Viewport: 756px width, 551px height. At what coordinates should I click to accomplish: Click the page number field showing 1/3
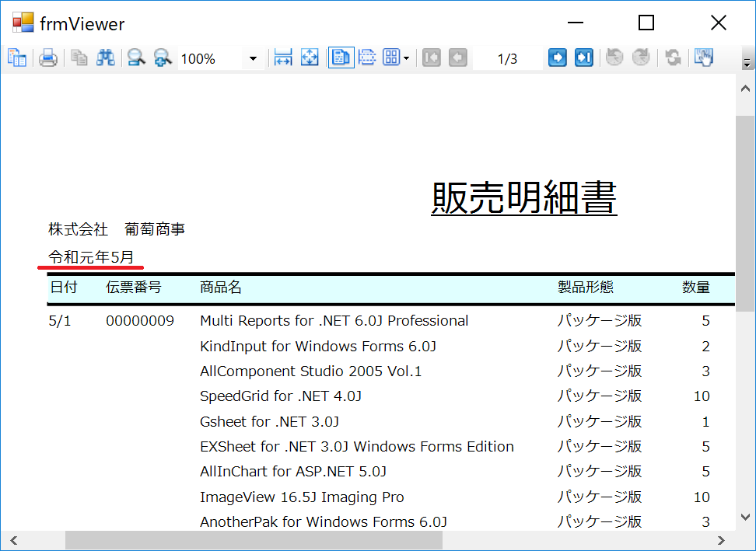507,59
